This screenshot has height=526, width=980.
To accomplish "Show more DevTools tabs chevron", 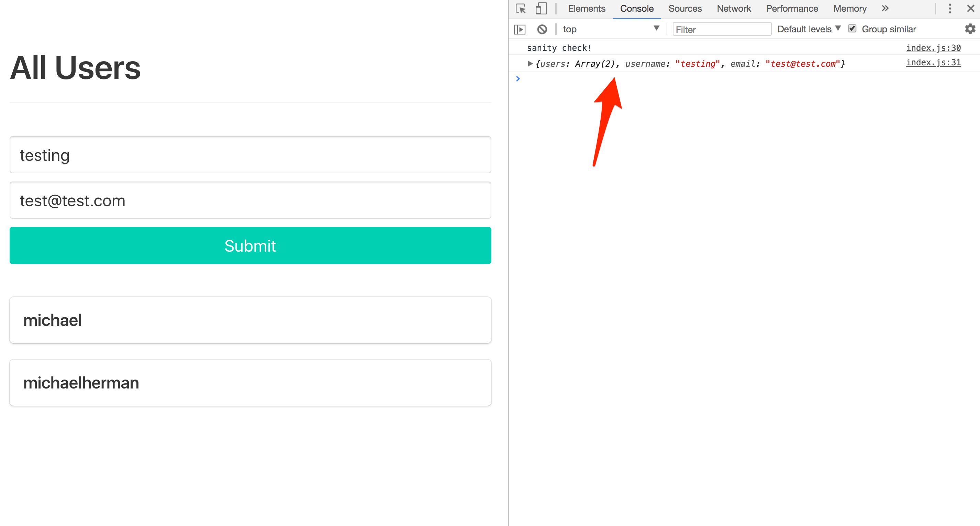I will (885, 9).
